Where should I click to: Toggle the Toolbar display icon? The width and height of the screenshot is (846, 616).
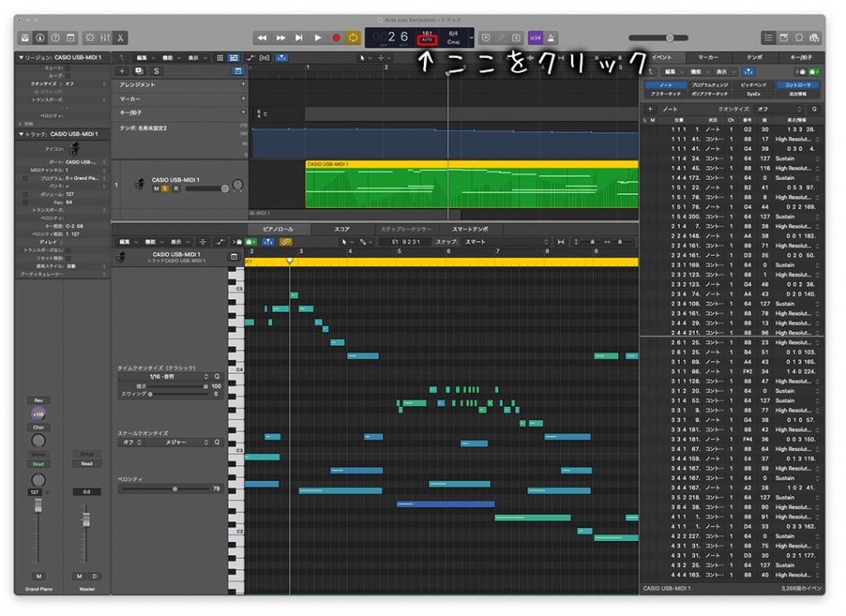(71, 38)
